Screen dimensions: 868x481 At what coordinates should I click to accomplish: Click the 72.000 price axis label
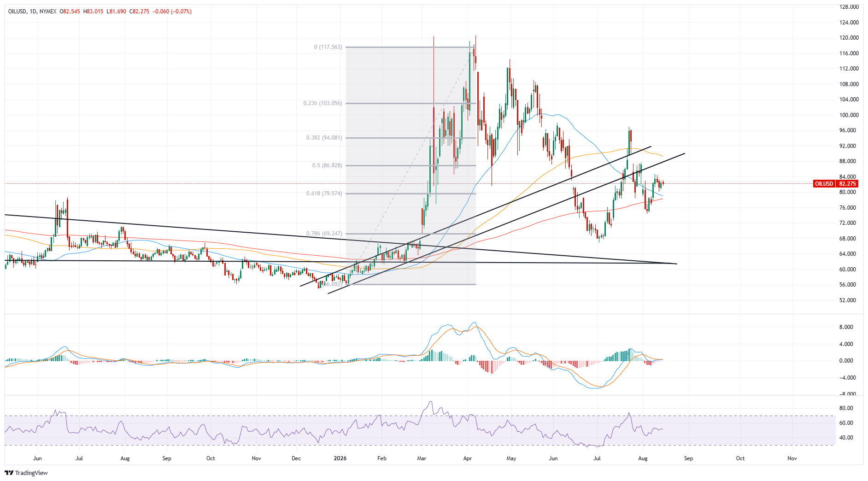click(x=848, y=223)
